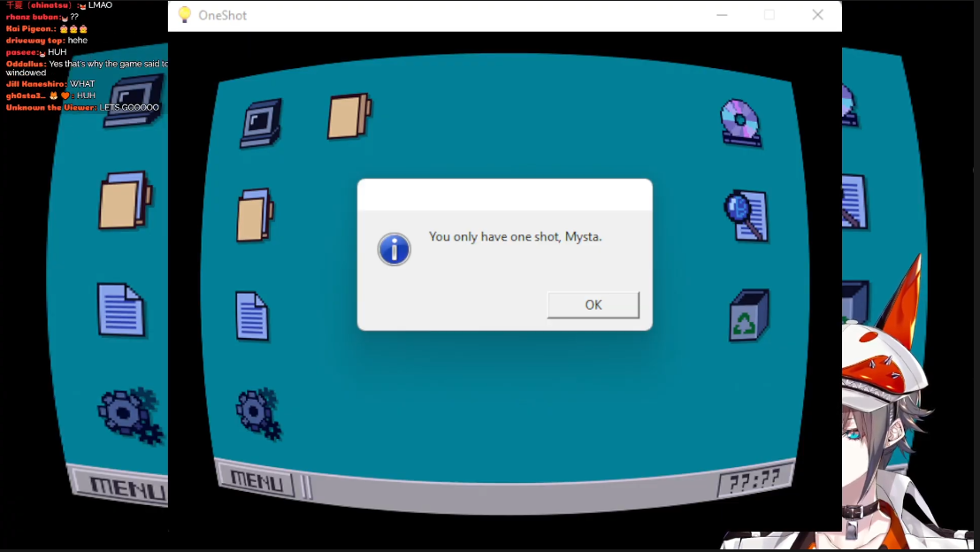Click chat username "driveway top"
This screenshot has width=980, height=552.
coord(34,41)
